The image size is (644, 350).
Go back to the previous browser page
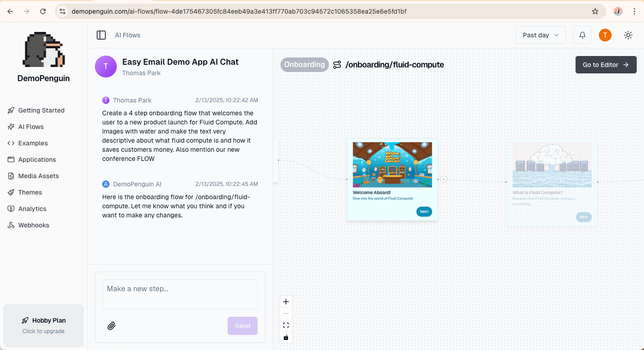(10, 11)
